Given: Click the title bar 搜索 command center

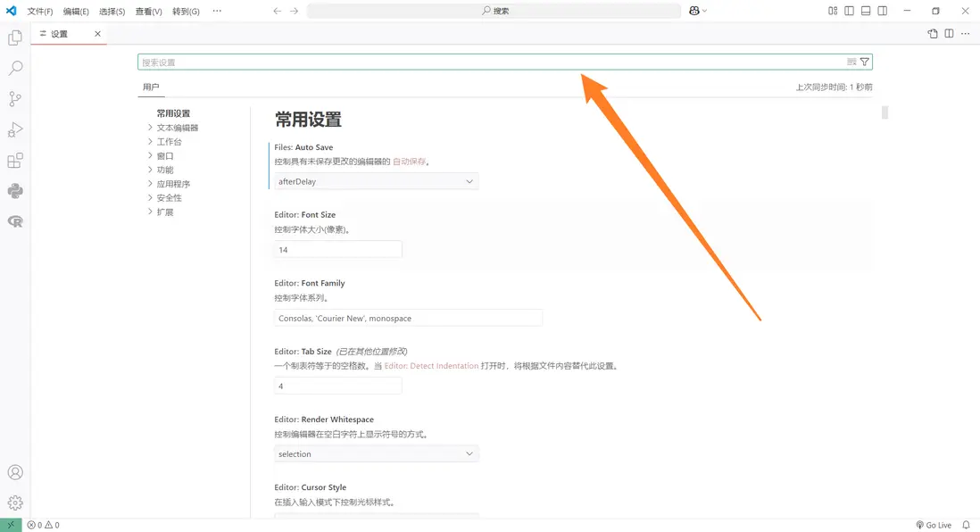Looking at the screenshot, I should pyautogui.click(x=494, y=11).
